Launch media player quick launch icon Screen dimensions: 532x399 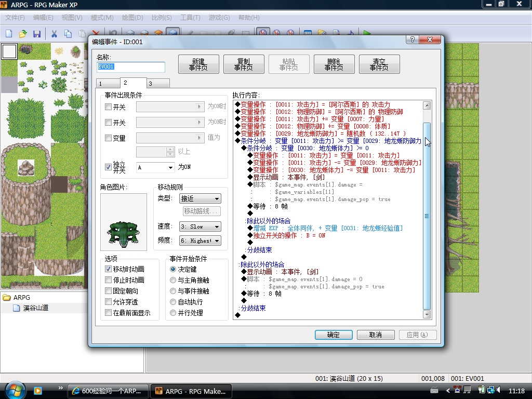point(37,391)
